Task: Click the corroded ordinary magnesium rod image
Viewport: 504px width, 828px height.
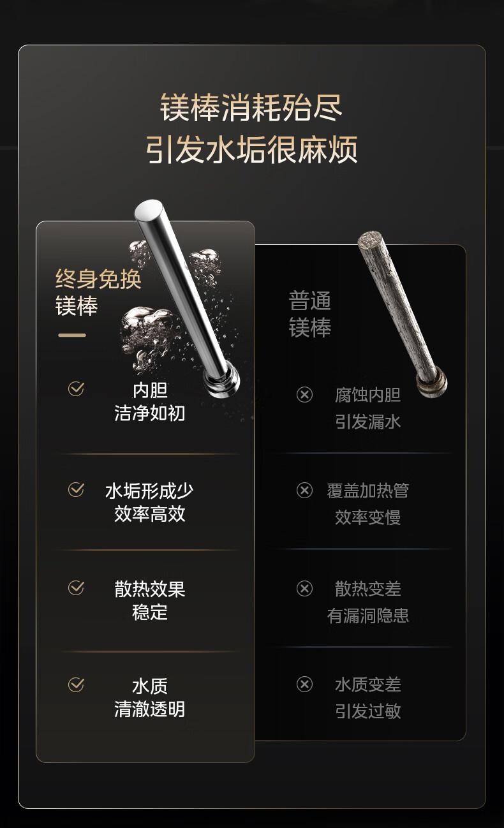Action: (x=403, y=314)
